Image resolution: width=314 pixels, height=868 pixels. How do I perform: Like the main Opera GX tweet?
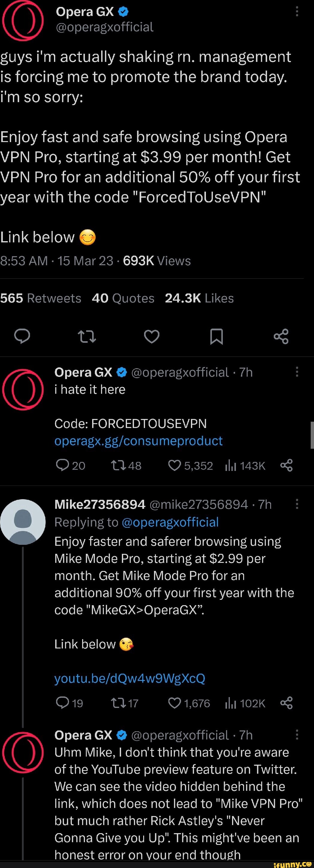tap(152, 337)
